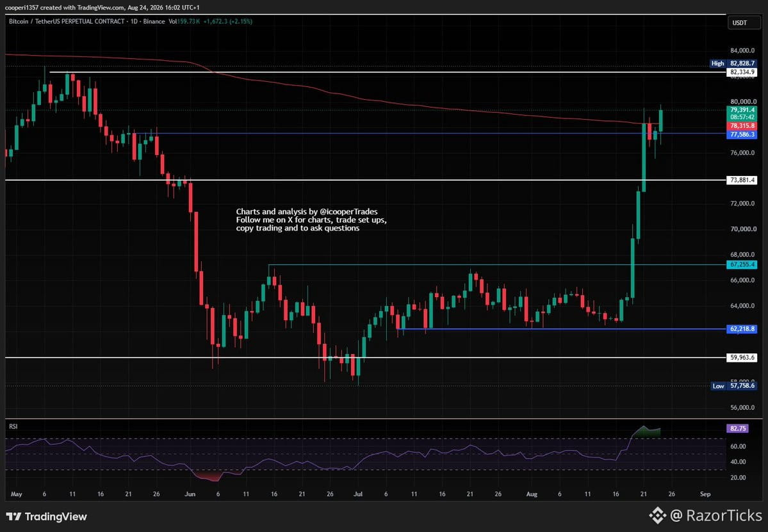Click the Vol 159.73K value in header

coord(184,22)
